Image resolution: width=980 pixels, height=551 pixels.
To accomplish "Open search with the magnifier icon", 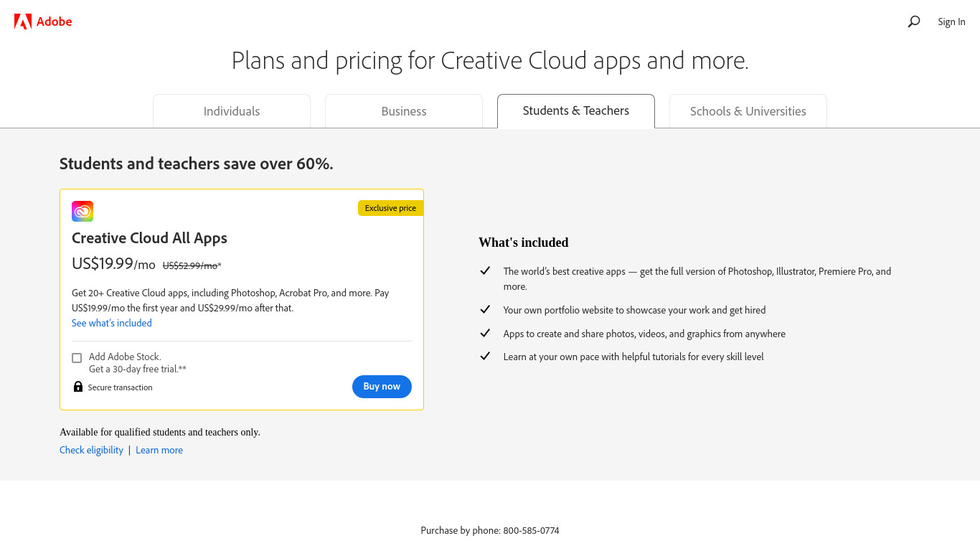I will coord(913,22).
